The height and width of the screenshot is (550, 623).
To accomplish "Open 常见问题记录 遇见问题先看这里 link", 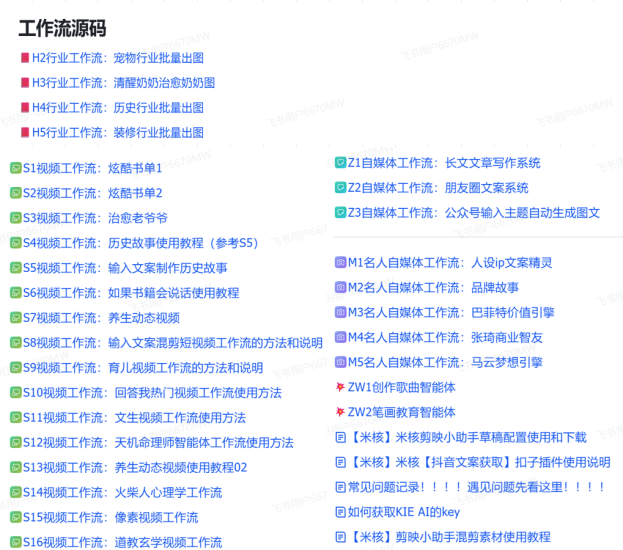I will 477,487.
